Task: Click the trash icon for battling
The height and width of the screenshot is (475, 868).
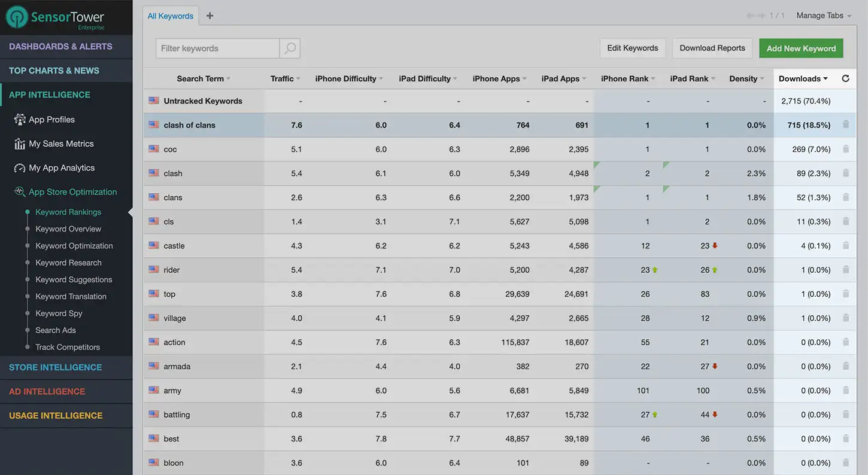Action: coord(846,414)
